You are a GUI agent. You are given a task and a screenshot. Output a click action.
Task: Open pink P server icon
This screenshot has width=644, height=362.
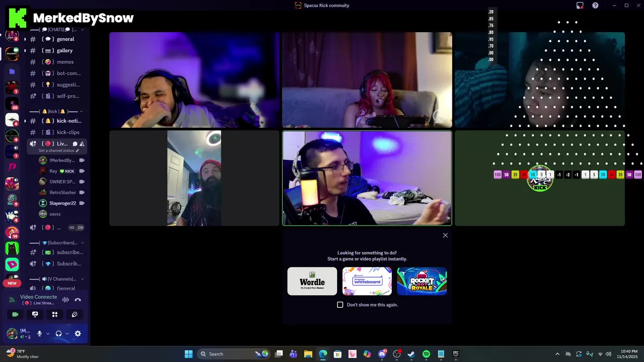(12, 167)
